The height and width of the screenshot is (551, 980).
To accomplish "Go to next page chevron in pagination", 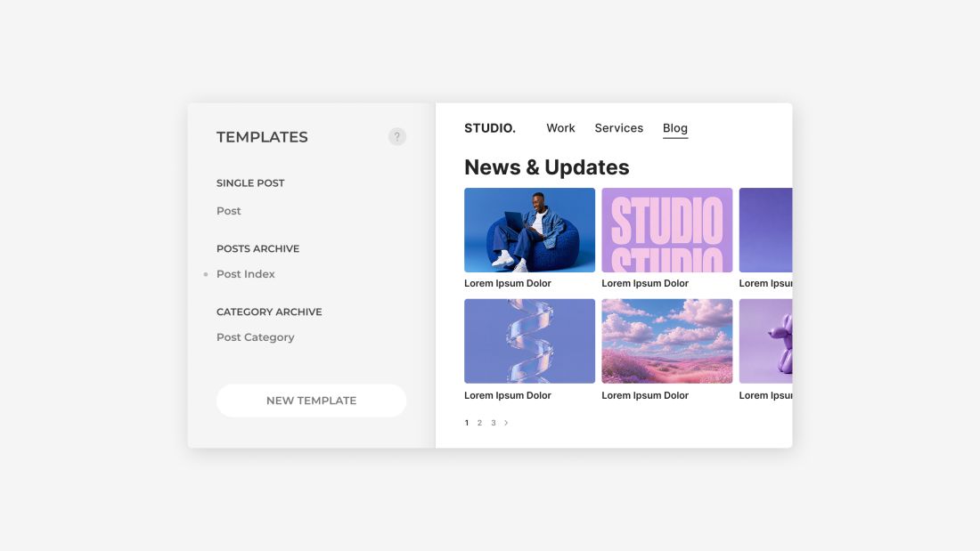I will (506, 423).
